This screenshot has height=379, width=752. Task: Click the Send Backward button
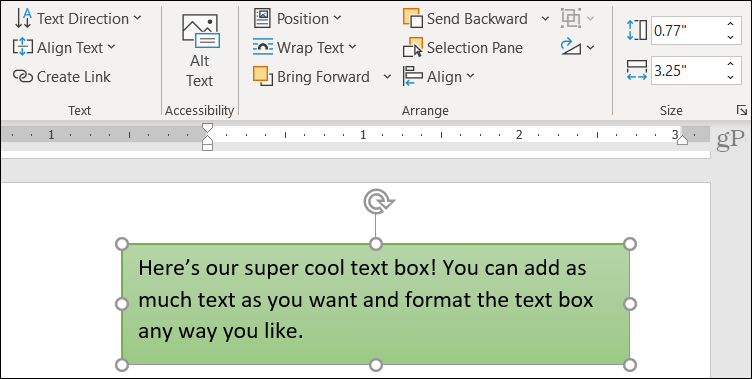(465, 19)
